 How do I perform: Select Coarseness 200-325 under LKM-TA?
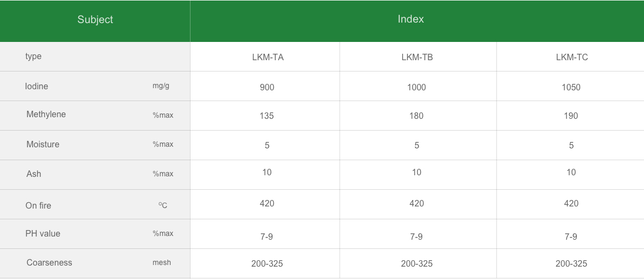[x=267, y=264]
